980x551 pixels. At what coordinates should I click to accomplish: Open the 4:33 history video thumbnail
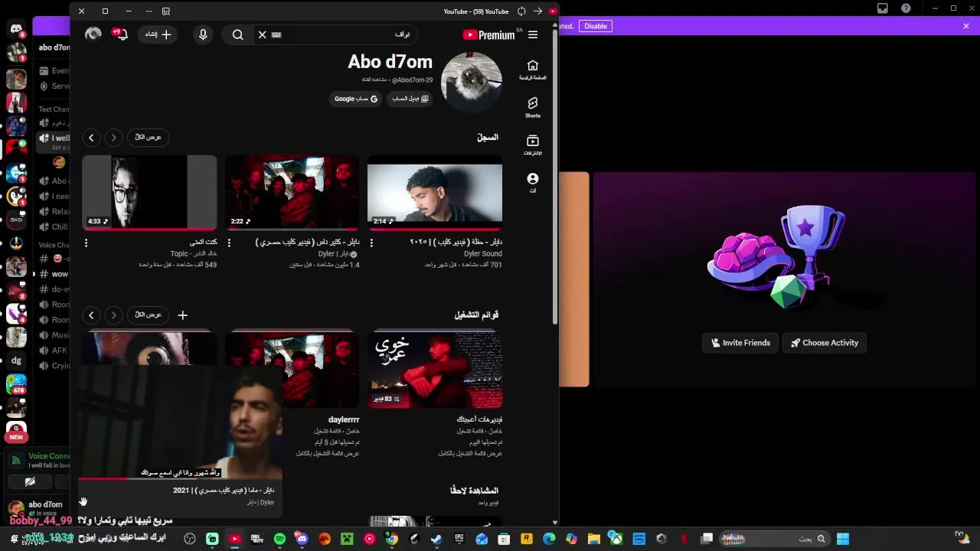tap(149, 193)
